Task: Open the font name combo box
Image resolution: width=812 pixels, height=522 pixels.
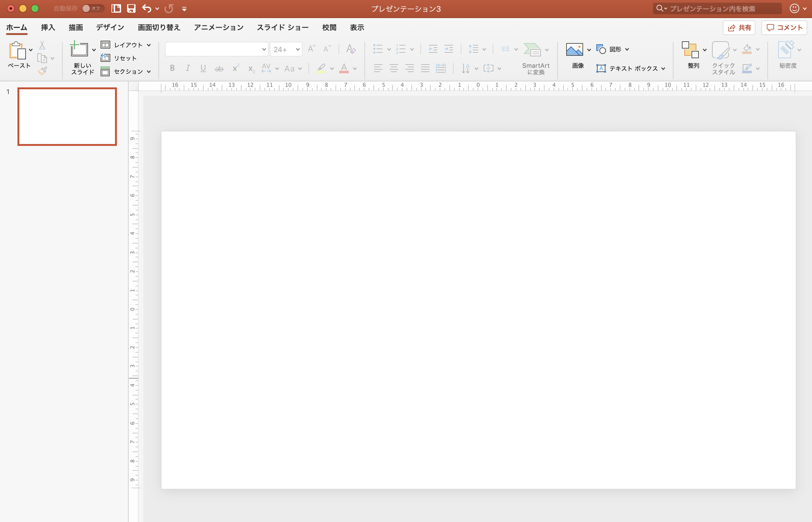Action: tap(217, 49)
